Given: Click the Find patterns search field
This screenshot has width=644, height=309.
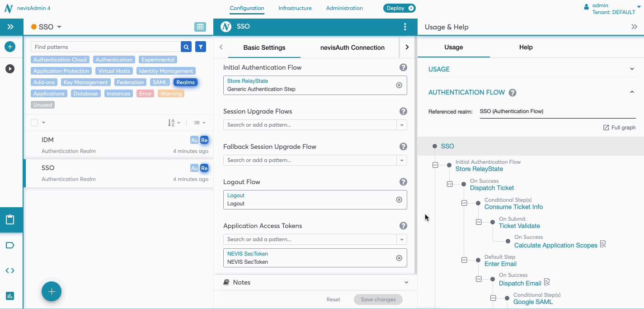Looking at the screenshot, I should pyautogui.click(x=106, y=47).
